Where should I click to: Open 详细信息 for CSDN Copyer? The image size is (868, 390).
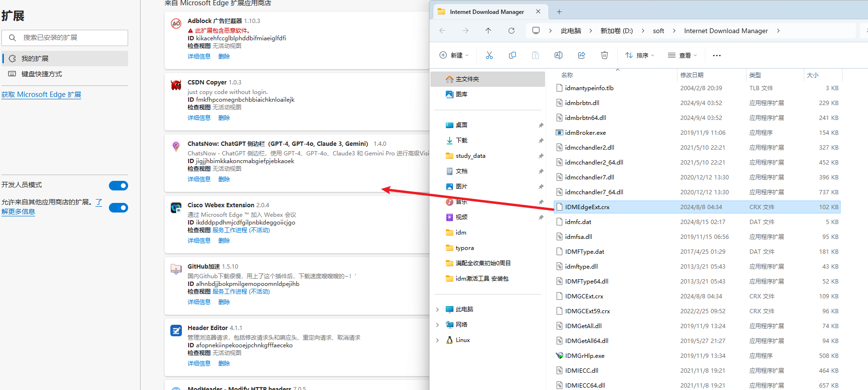click(199, 118)
